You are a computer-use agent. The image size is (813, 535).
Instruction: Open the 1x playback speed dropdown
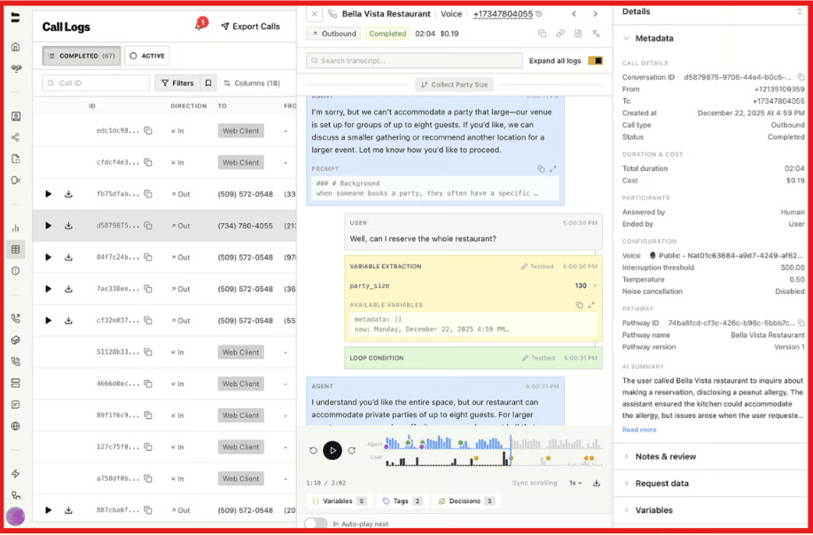[576, 483]
